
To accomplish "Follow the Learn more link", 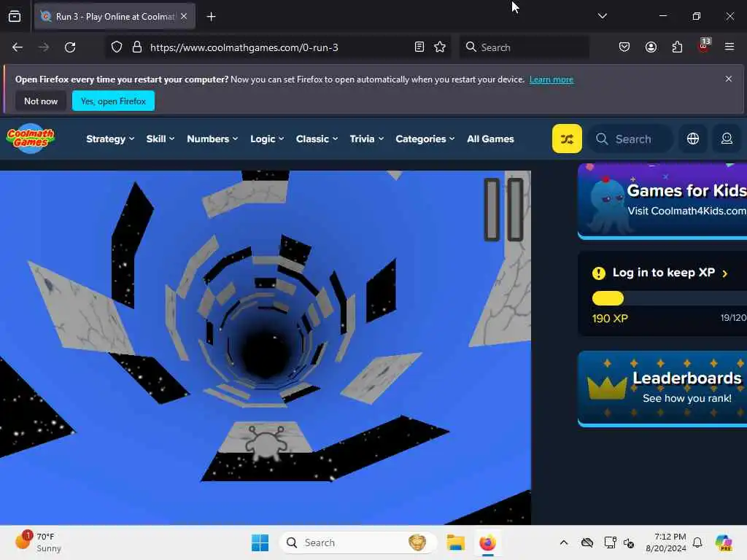I will coord(551,79).
